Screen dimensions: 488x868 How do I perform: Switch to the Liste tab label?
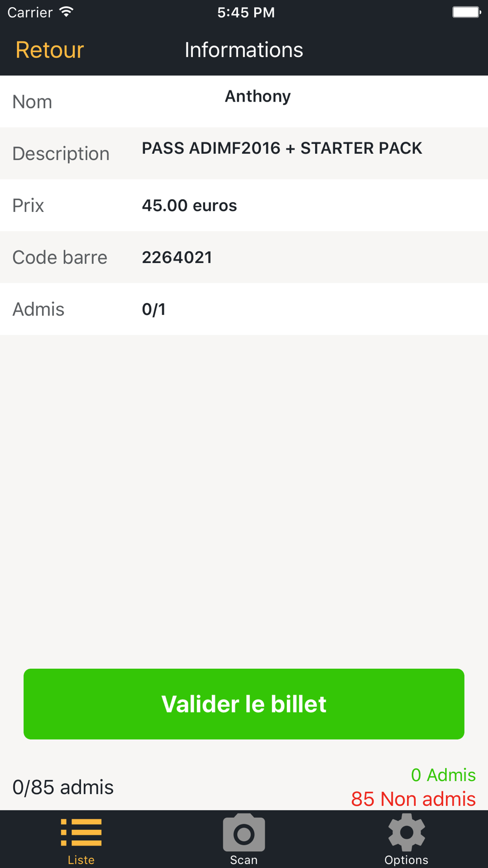point(81,860)
